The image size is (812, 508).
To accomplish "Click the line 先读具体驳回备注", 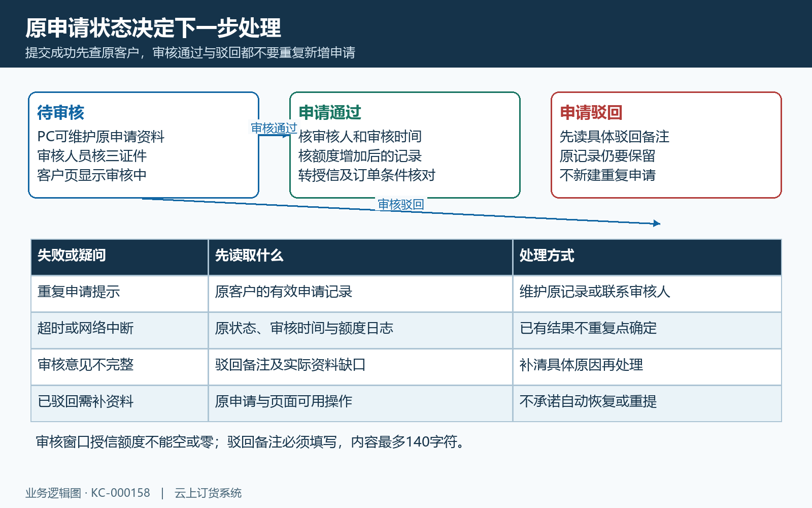I will point(614,137).
